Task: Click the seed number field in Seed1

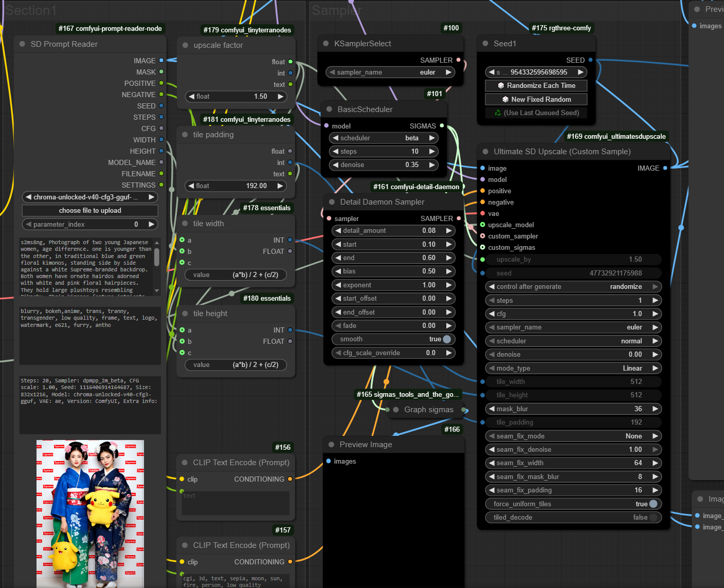Action: point(536,72)
